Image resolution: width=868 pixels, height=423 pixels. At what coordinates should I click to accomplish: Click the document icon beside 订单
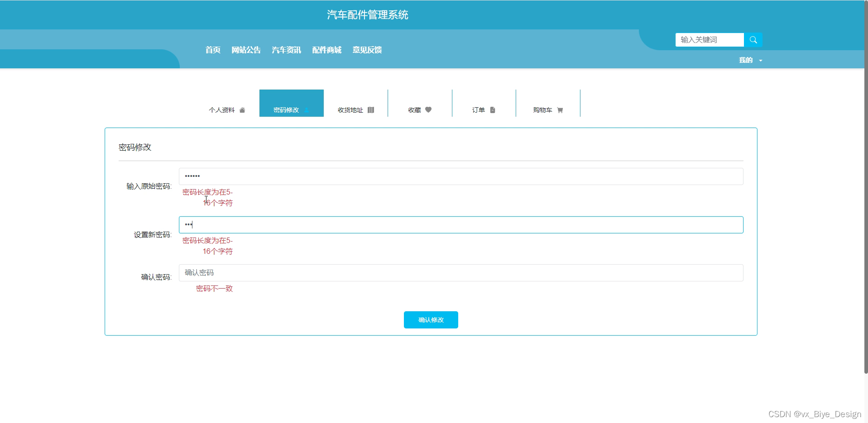(493, 110)
